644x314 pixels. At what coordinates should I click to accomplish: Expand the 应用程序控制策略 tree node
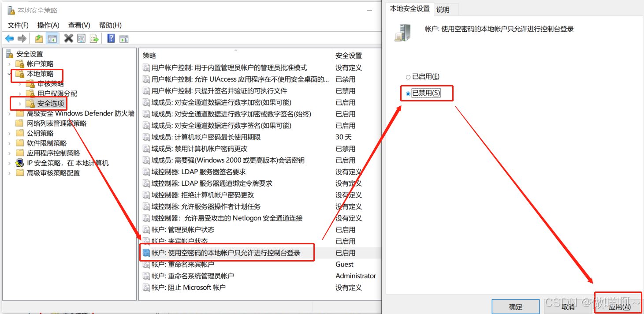[9, 153]
